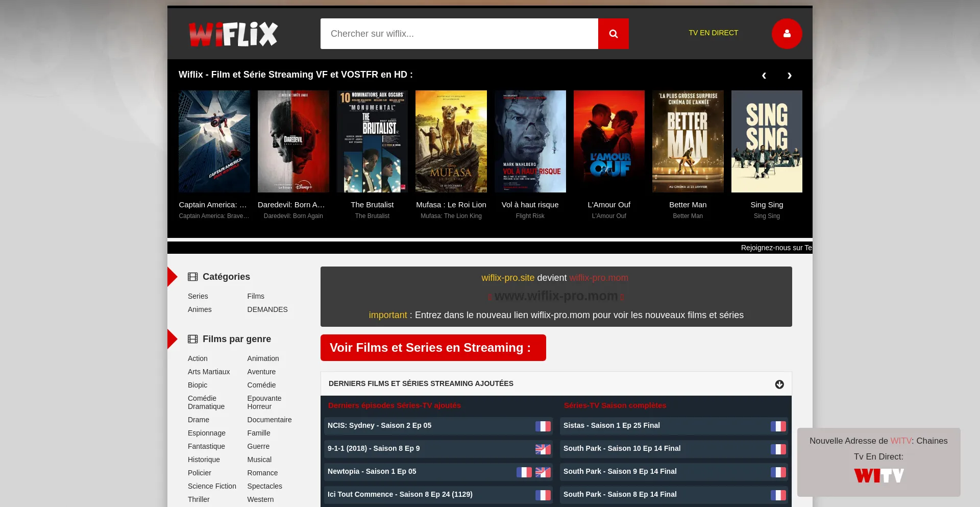Expand the Derniers Films down-arrow icon
Image resolution: width=980 pixels, height=507 pixels.
click(779, 384)
